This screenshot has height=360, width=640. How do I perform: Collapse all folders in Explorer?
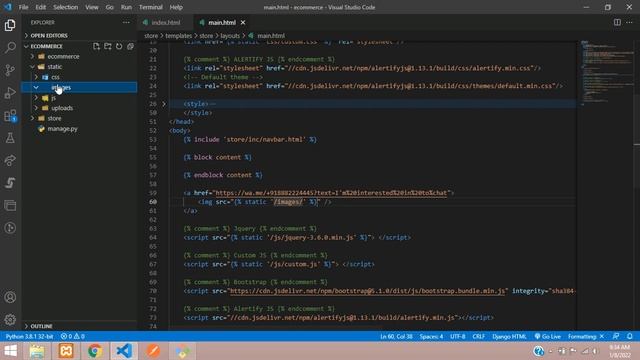130,46
